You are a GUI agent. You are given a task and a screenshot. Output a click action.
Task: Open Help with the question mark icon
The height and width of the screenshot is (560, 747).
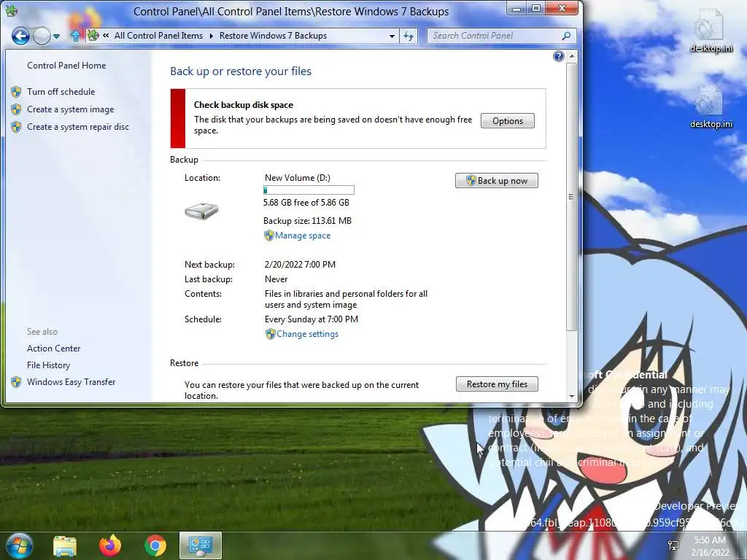pyautogui.click(x=558, y=56)
